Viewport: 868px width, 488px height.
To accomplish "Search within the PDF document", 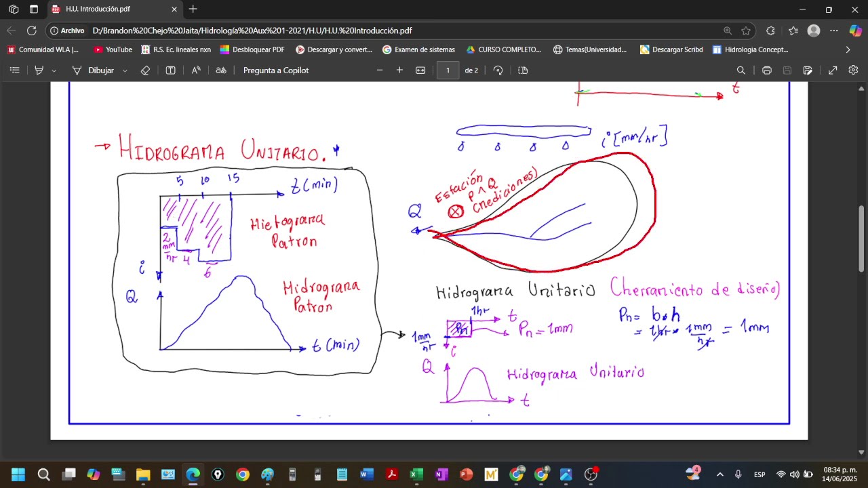I will click(x=741, y=70).
